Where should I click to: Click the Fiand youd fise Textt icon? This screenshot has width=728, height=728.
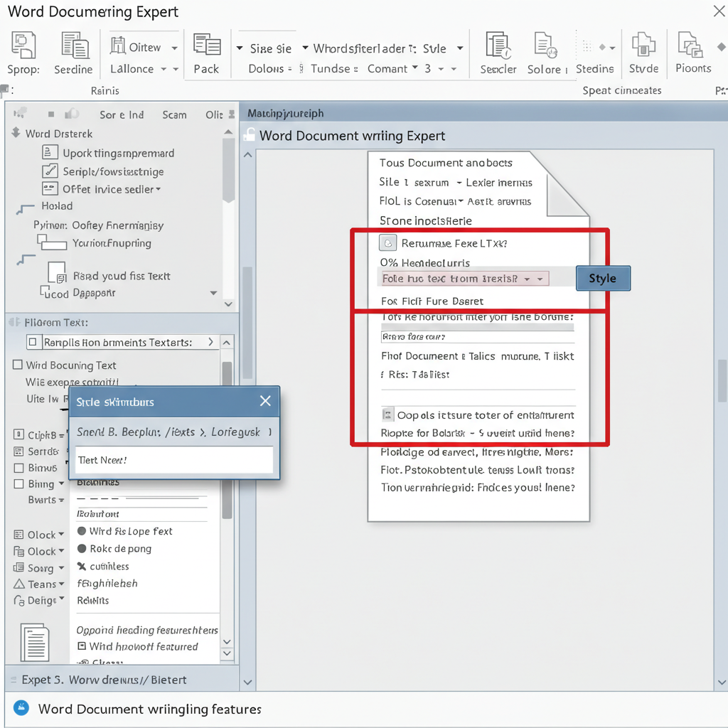click(57, 272)
